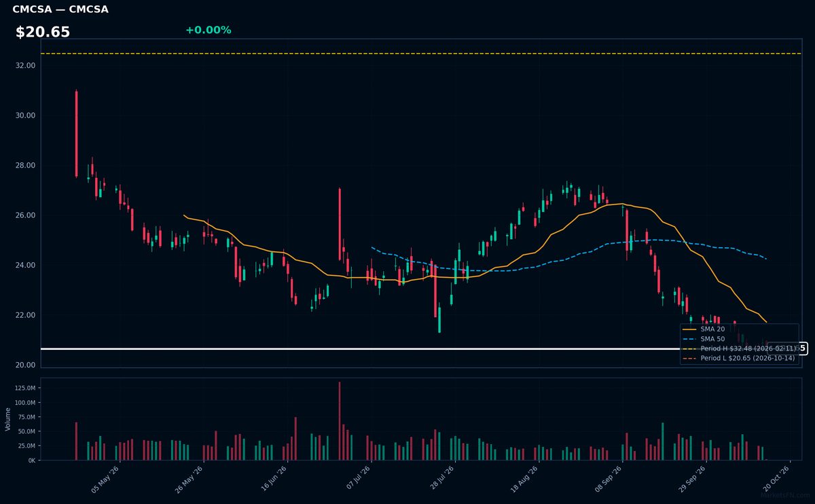
Task: Select the 20.00 price axis label
Action: point(24,365)
